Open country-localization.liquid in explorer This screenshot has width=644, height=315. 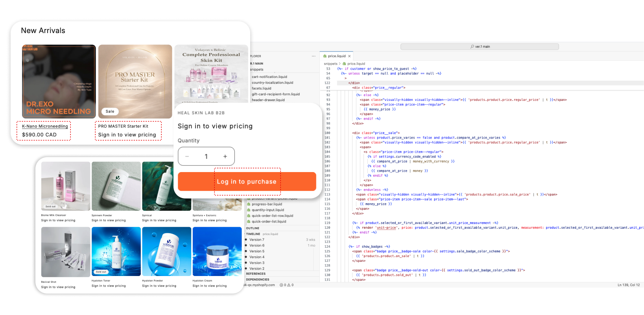coord(272,83)
